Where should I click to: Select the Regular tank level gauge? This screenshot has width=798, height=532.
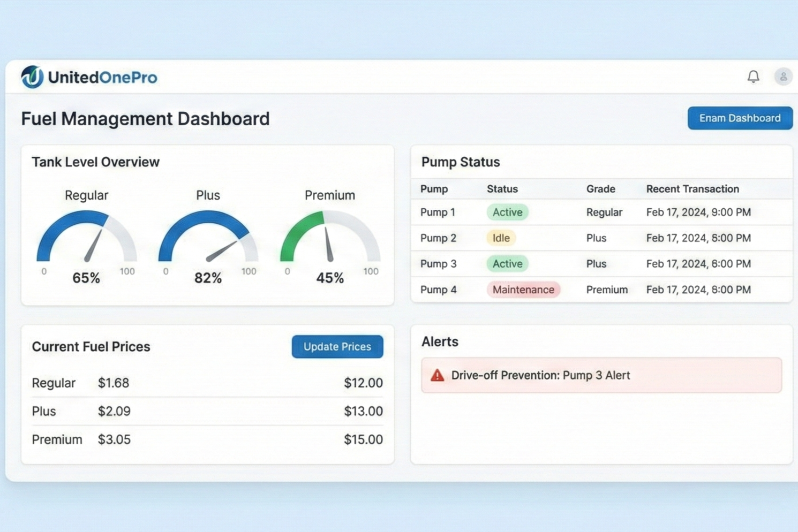click(87, 237)
